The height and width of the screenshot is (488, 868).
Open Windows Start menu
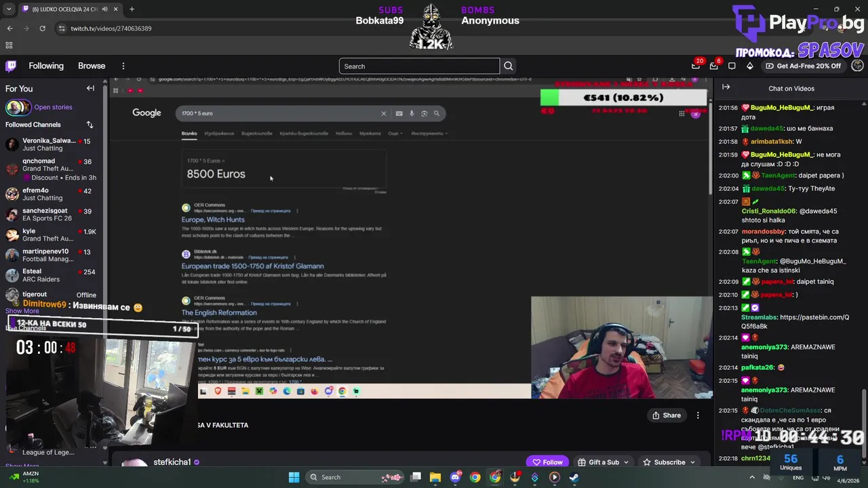[294, 477]
